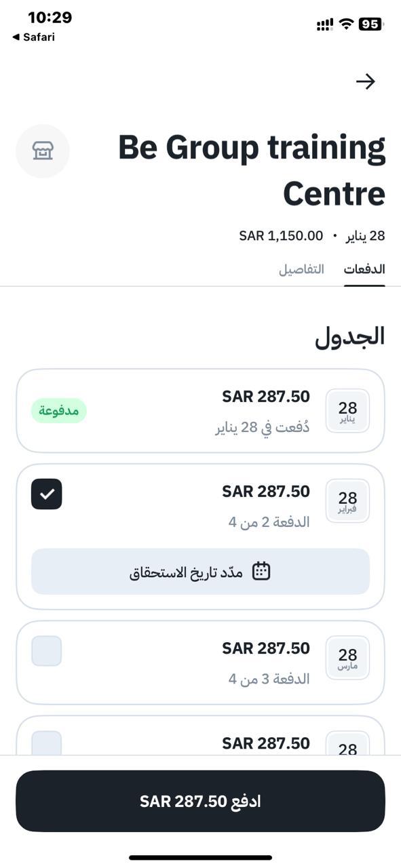Tap the battery indicator in status bar
The width and height of the screenshot is (401, 868).
click(x=371, y=24)
